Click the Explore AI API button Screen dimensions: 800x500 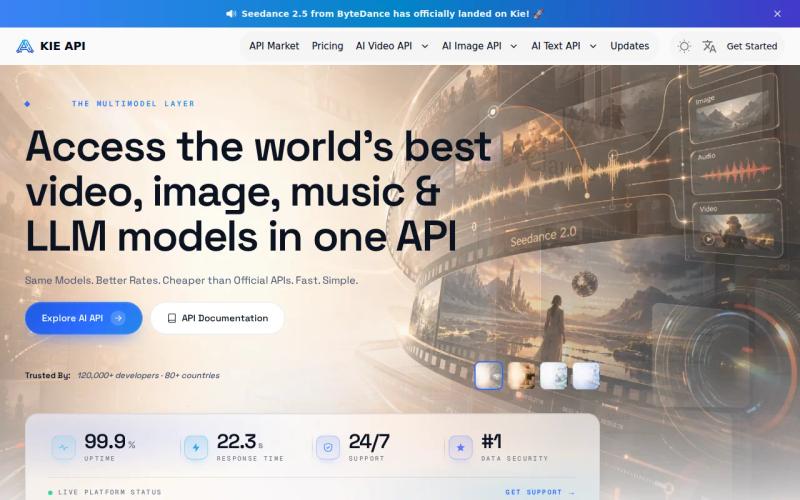(84, 318)
